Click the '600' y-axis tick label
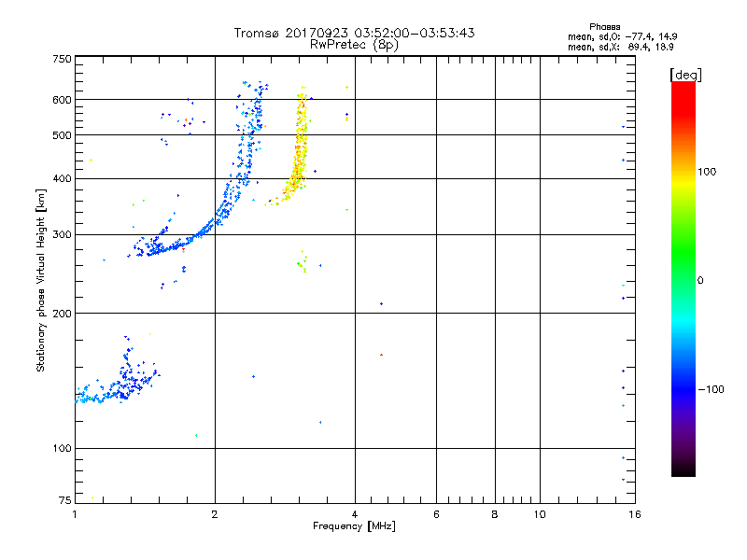Image resolution: width=747 pixels, height=560 pixels. [62, 100]
